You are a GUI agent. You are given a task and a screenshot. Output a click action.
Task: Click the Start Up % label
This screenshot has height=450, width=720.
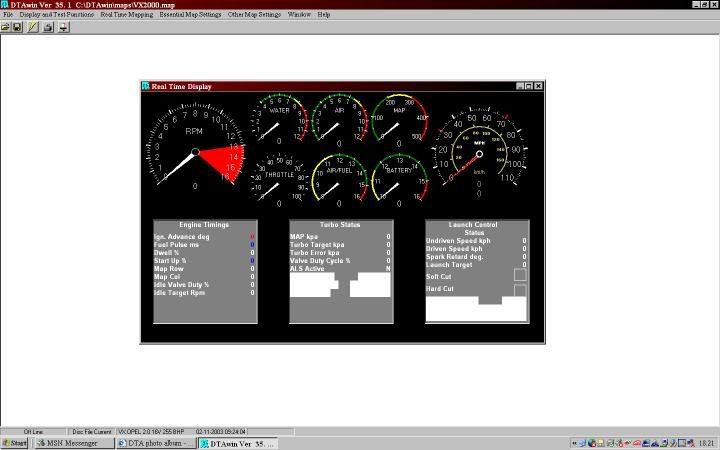point(170,261)
